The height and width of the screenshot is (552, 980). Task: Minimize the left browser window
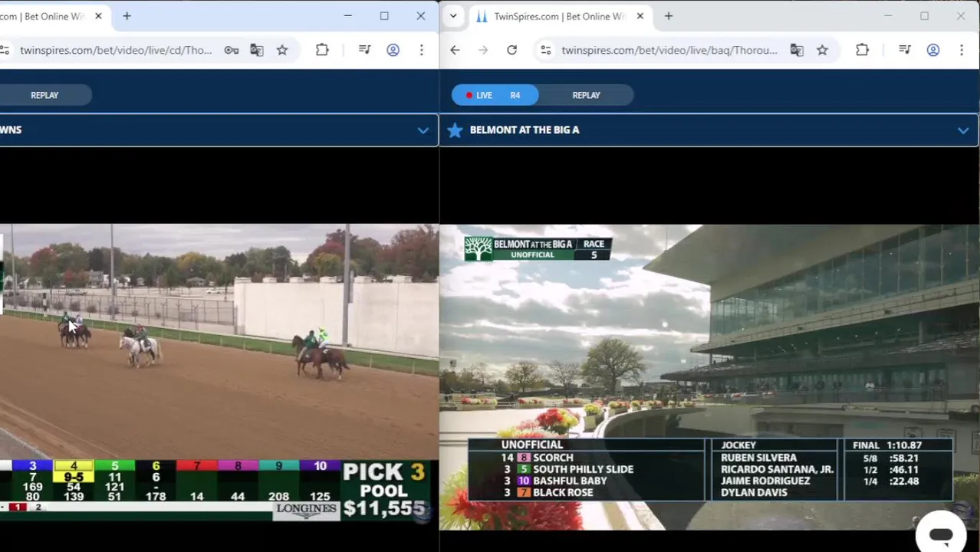tap(347, 16)
